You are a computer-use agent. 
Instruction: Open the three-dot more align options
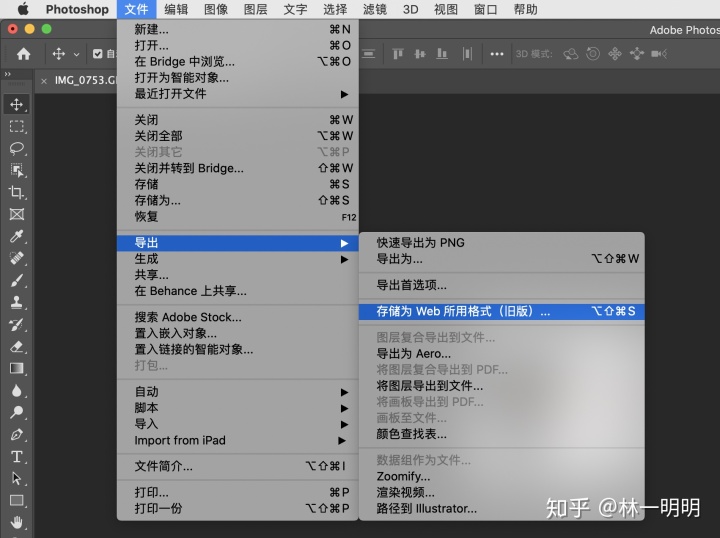tap(496, 54)
